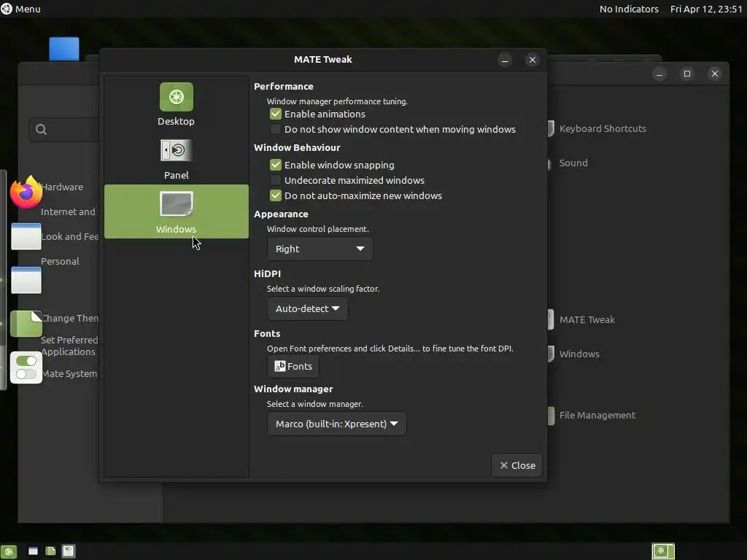Select Hardware category in Control Center

(x=62, y=187)
